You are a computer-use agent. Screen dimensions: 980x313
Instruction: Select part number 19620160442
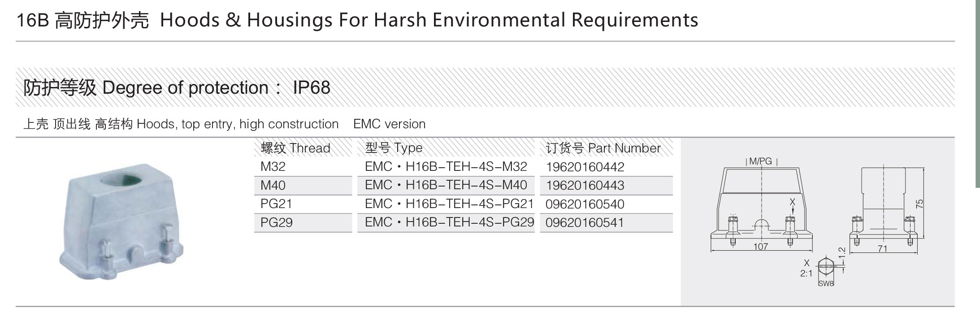pyautogui.click(x=585, y=167)
